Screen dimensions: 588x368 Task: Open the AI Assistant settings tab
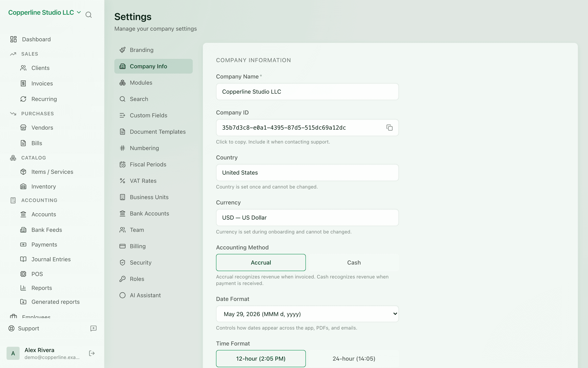(x=153, y=295)
